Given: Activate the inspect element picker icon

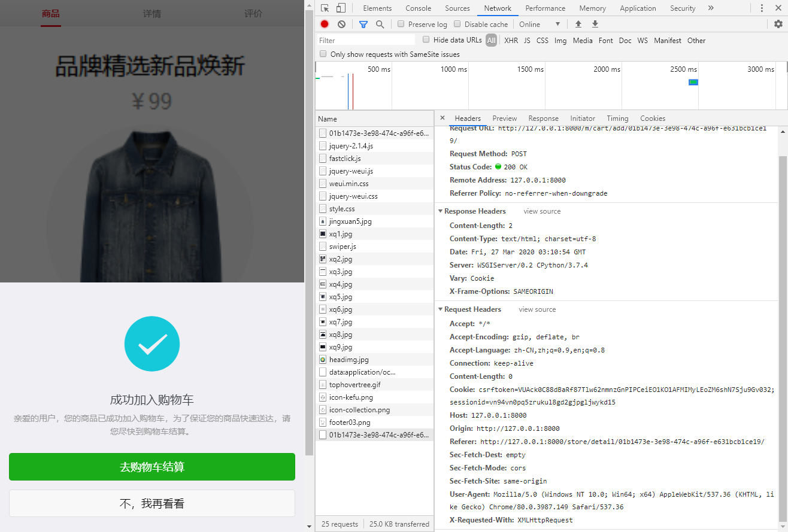Looking at the screenshot, I should click(325, 8).
